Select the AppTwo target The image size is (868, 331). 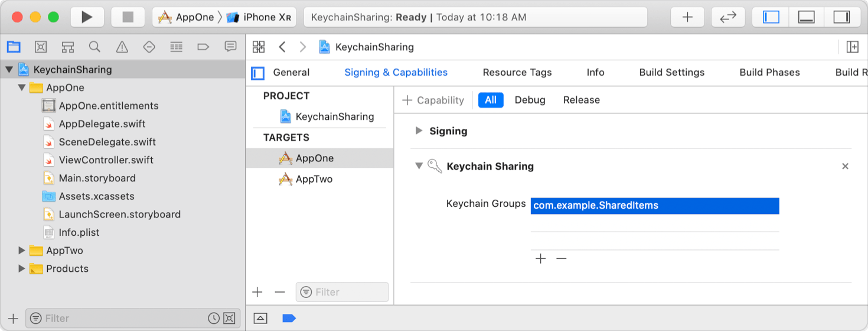319,179
